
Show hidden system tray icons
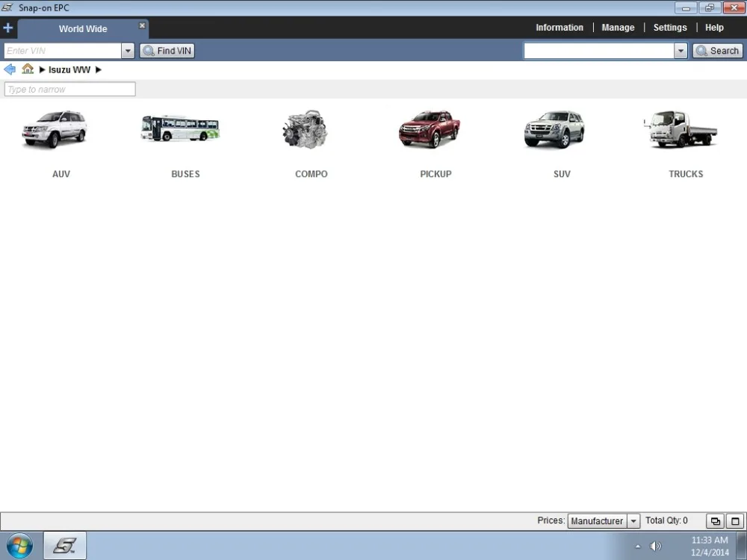tap(638, 547)
